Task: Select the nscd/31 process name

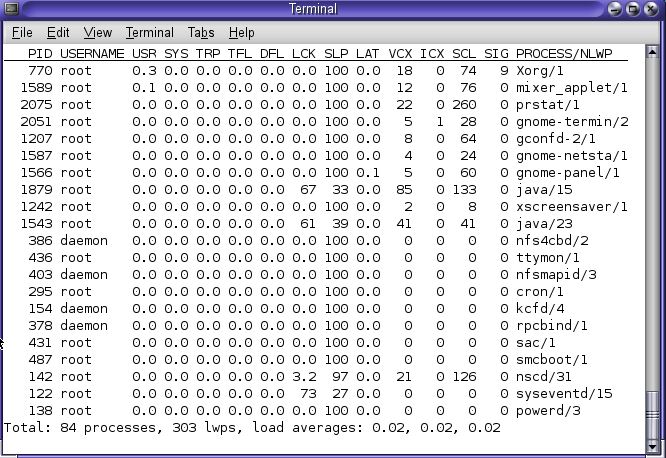Action: [x=544, y=376]
